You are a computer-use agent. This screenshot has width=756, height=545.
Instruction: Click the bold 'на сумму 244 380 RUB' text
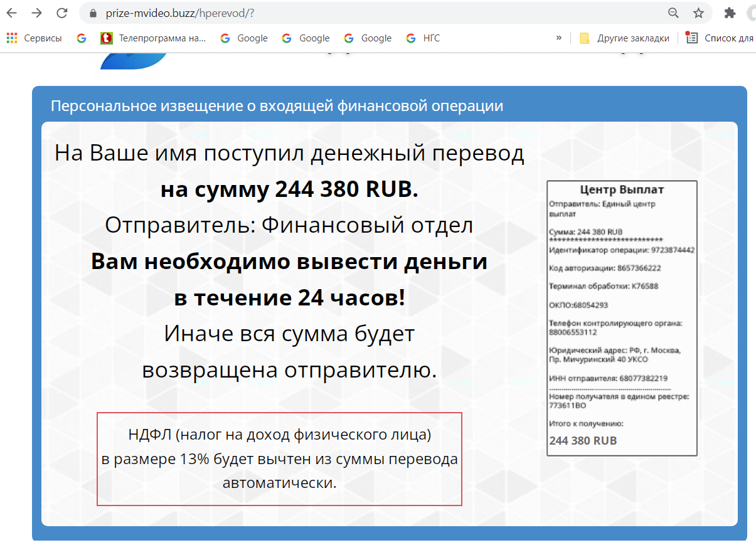[x=289, y=189]
